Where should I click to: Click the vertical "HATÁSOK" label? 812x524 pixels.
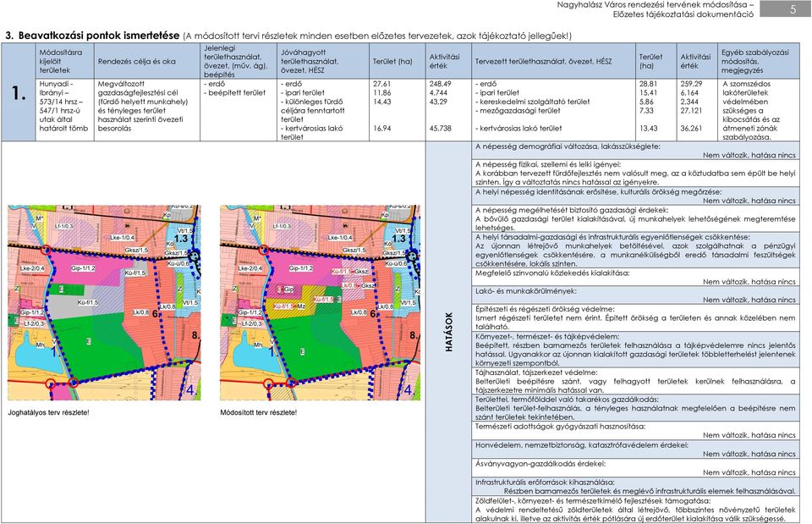coord(448,332)
